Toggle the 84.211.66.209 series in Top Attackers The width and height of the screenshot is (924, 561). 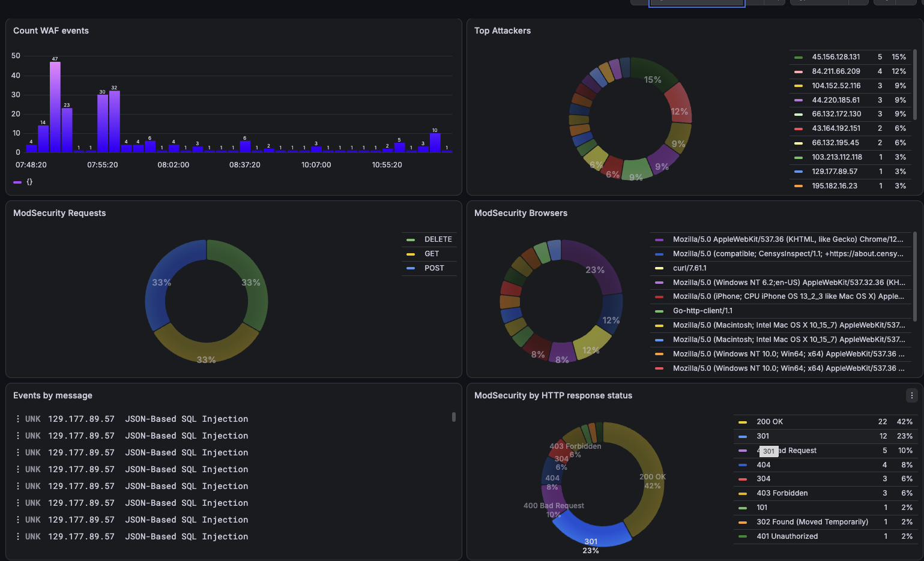pyautogui.click(x=836, y=71)
